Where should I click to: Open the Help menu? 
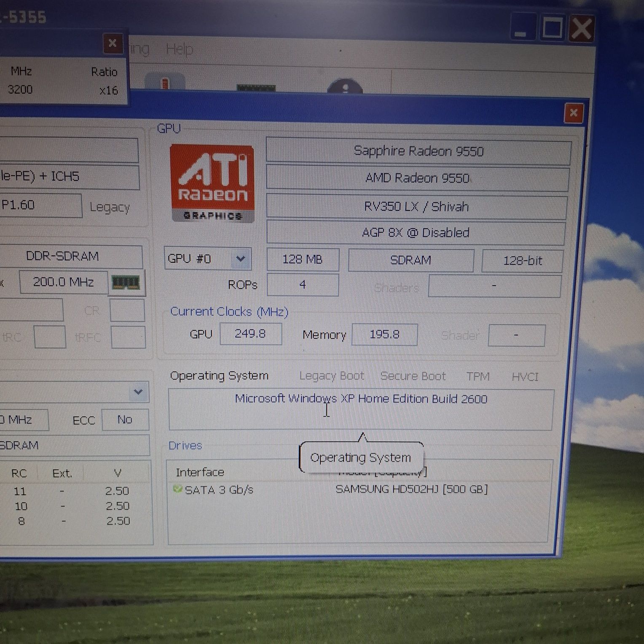tap(180, 50)
